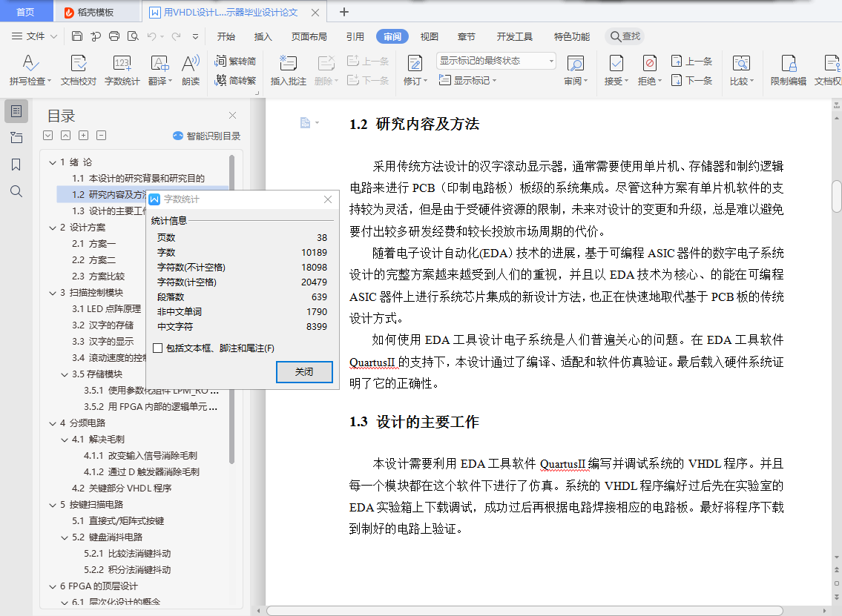This screenshot has width=842, height=616.
Task: Click the print icon in quick toolbar
Action: [x=114, y=36]
